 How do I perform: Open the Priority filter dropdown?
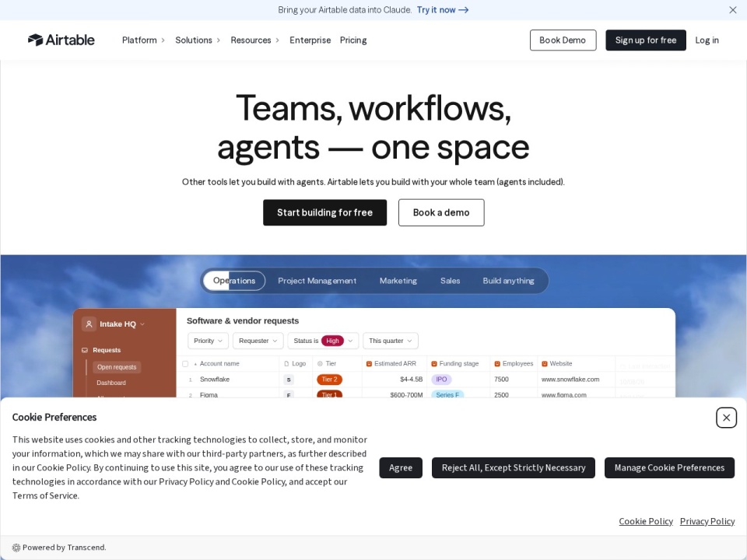click(x=209, y=341)
